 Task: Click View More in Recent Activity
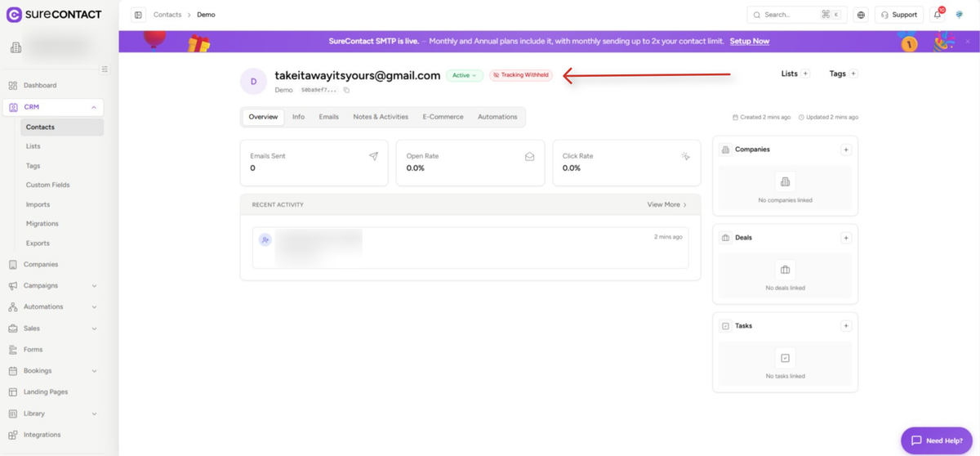667,205
